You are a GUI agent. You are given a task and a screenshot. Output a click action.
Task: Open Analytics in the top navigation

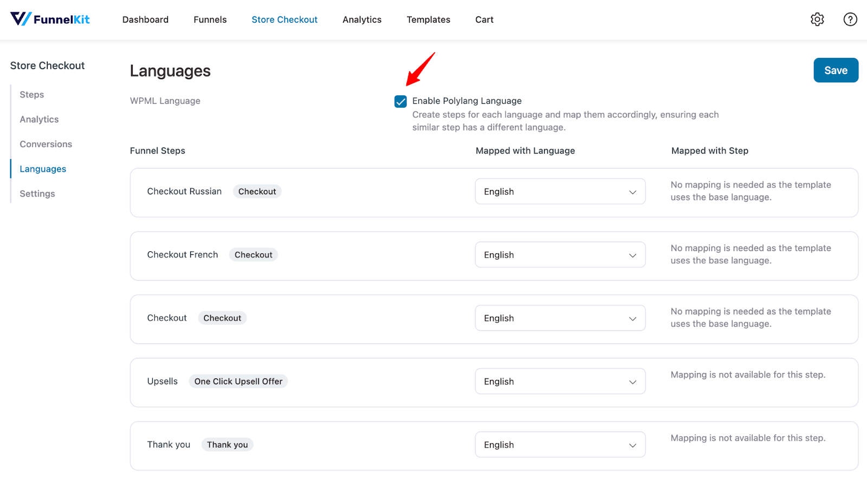362,19
